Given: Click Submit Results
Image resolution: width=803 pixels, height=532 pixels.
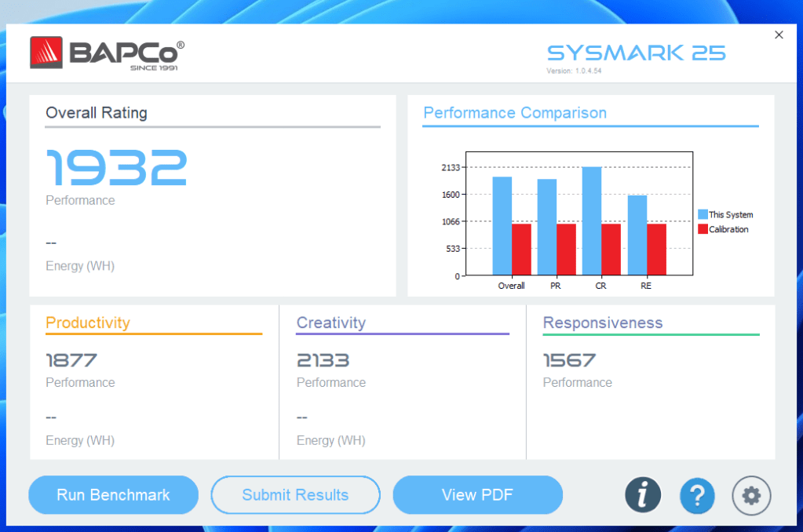Looking at the screenshot, I should click(x=295, y=495).
